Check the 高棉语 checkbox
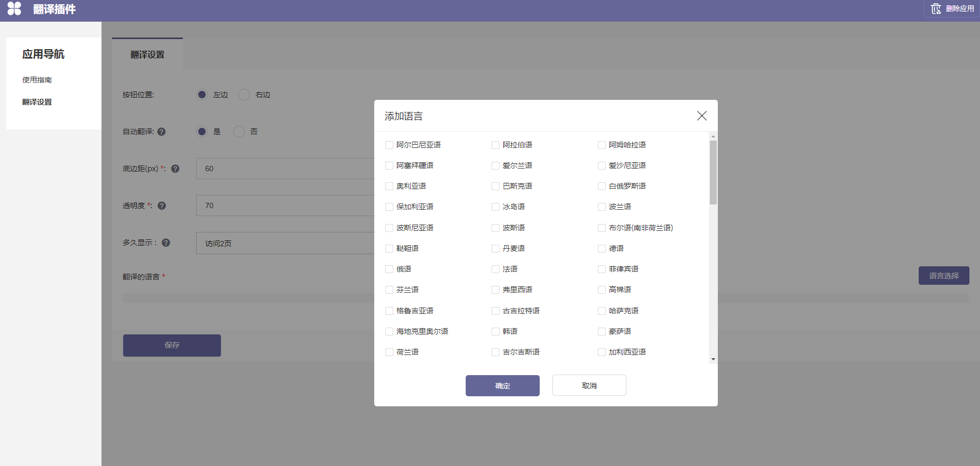The height and width of the screenshot is (466, 980). 602,290
